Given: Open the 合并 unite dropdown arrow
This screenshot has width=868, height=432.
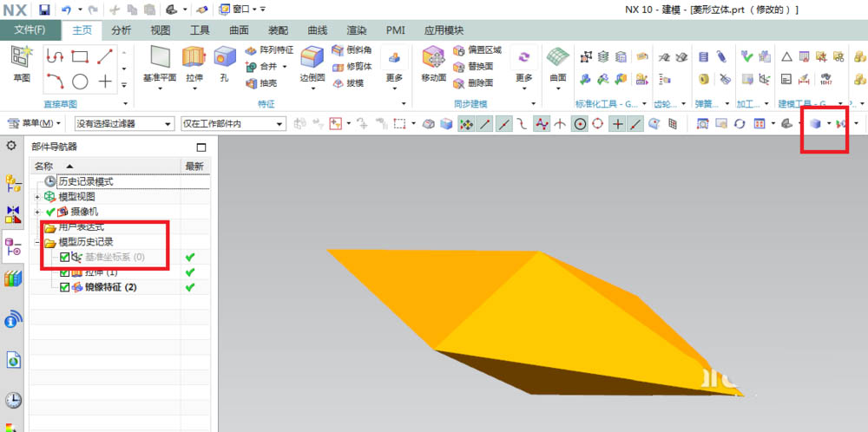Looking at the screenshot, I should pos(285,67).
